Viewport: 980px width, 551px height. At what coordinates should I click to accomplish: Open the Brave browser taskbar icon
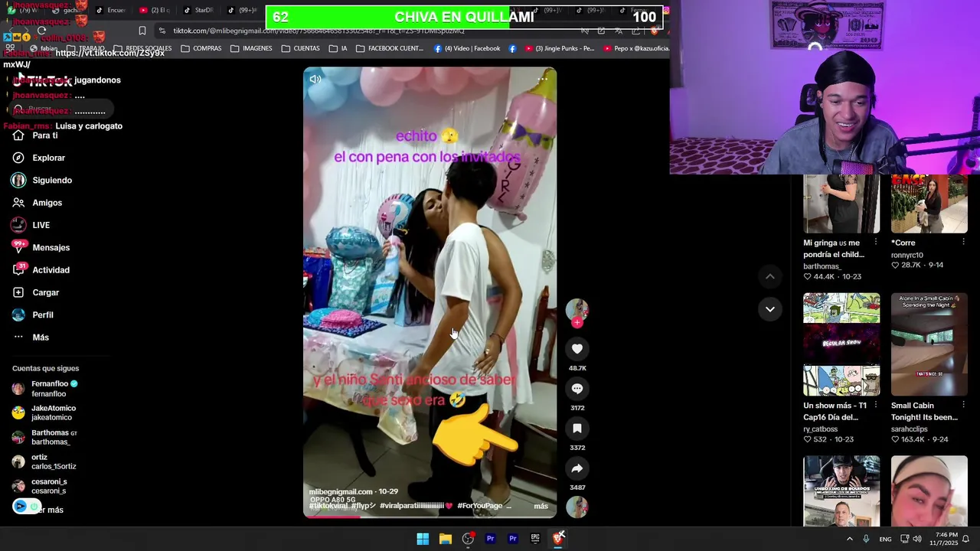[558, 539]
